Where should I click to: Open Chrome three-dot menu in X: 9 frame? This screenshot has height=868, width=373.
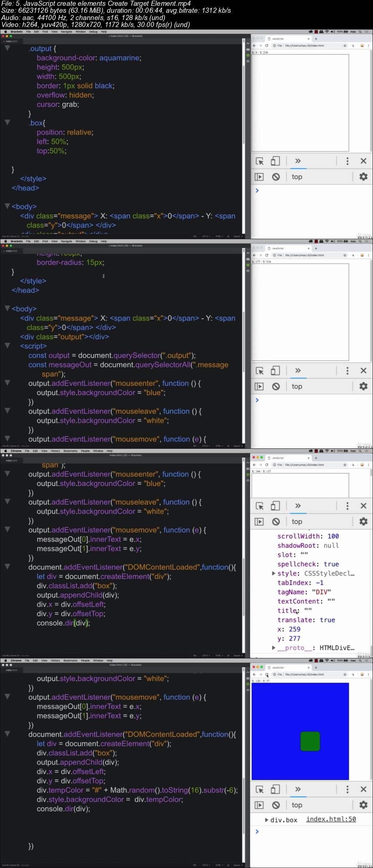369,46
